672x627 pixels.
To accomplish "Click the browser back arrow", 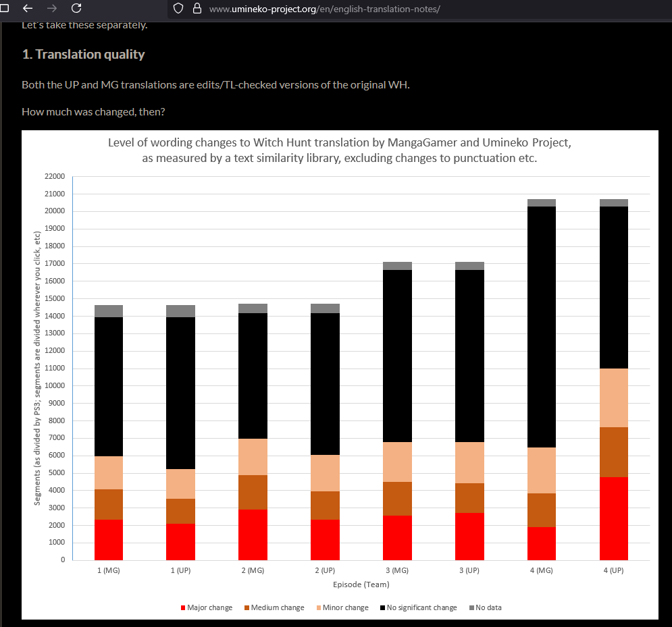I will point(28,8).
